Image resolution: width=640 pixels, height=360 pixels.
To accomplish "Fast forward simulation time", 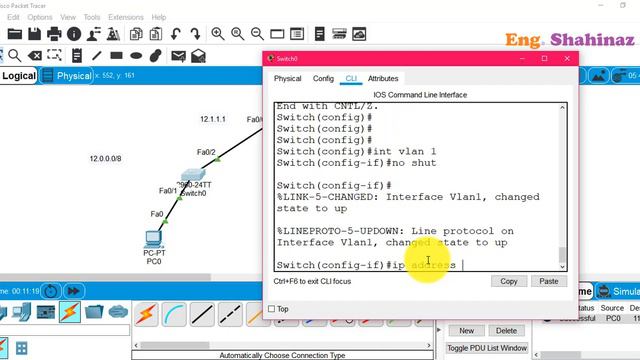I will tap(73, 291).
